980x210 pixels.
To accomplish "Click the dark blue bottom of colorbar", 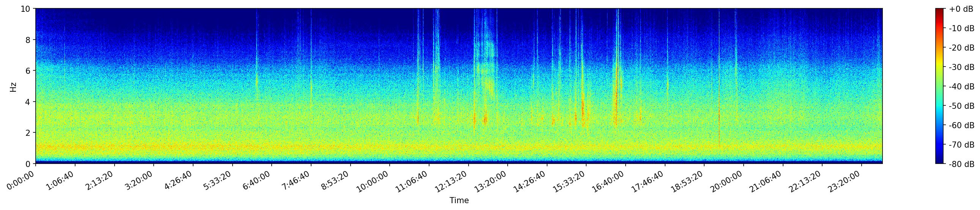I will pos(940,162).
